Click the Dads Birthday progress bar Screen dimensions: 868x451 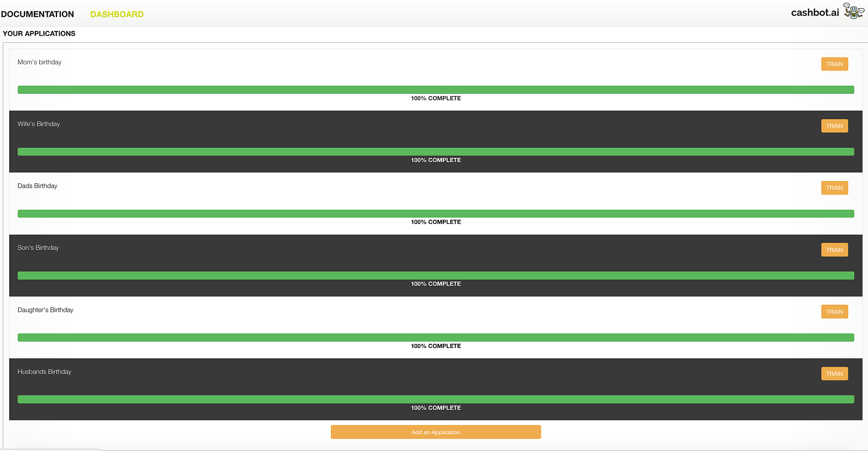436,214
